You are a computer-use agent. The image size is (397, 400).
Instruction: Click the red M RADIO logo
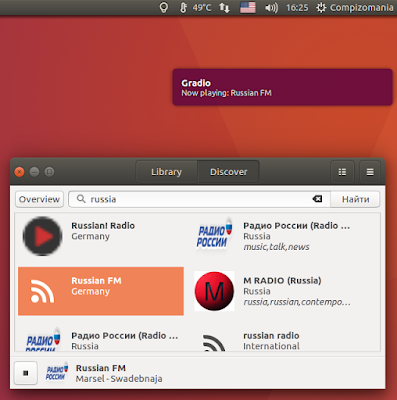pos(214,291)
